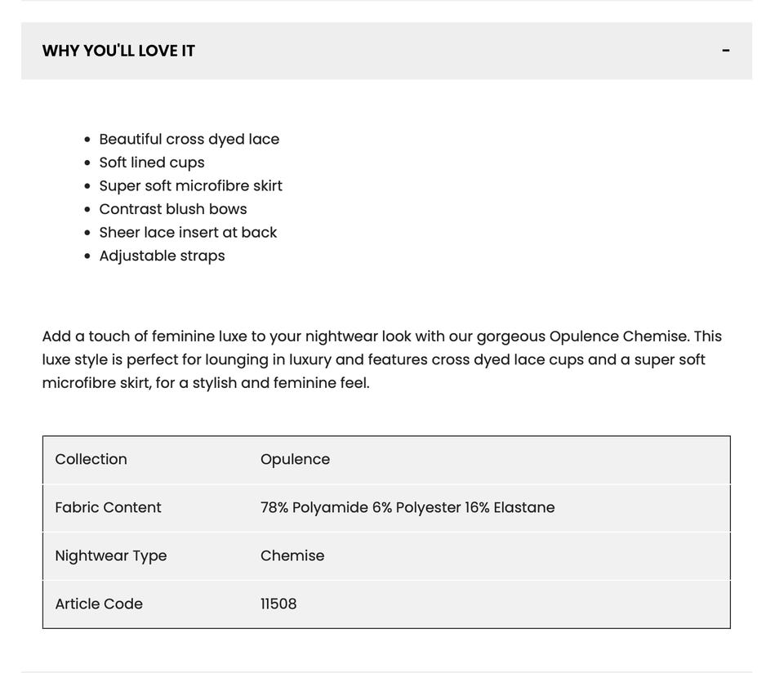
Task: Click the Opulence Chemise description paragraph
Action: [381, 359]
